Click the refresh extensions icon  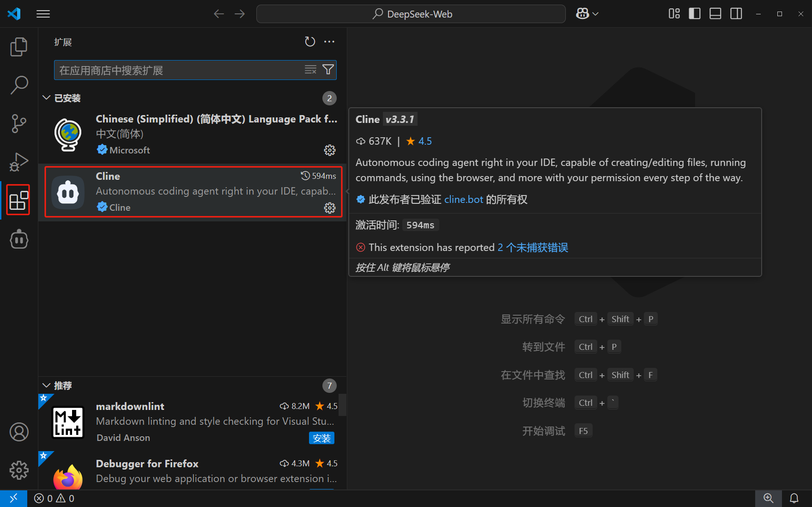[x=309, y=42]
